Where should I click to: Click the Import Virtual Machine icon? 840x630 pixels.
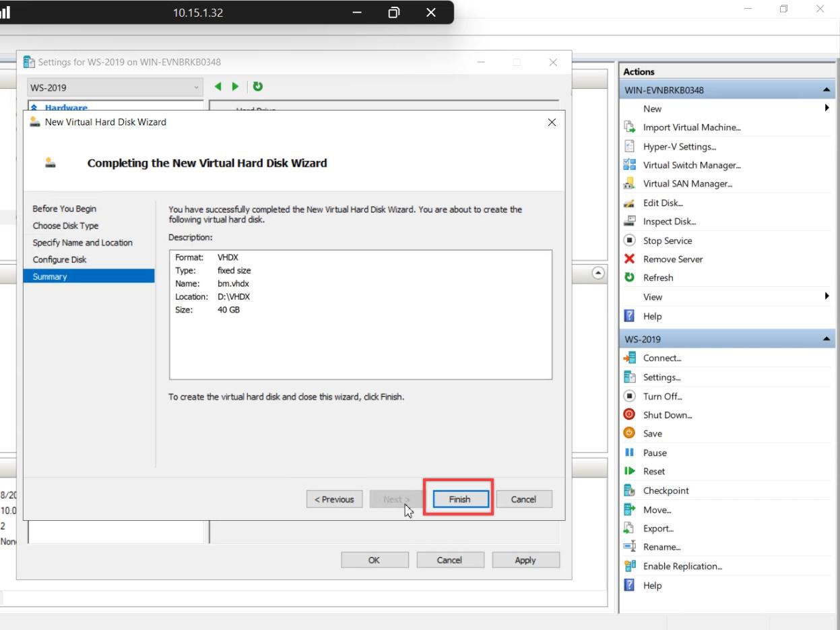tap(631, 127)
